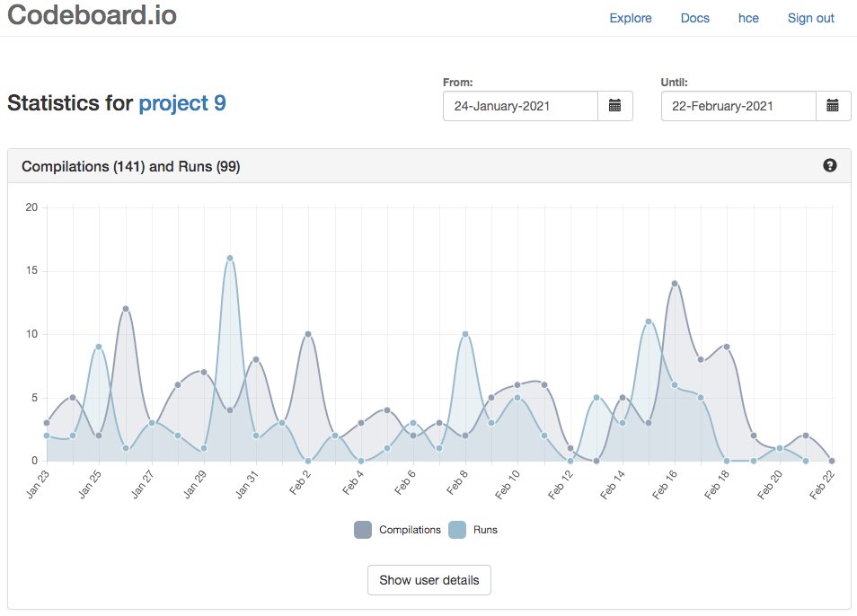
Task: Open the hce user menu link
Action: [748, 18]
